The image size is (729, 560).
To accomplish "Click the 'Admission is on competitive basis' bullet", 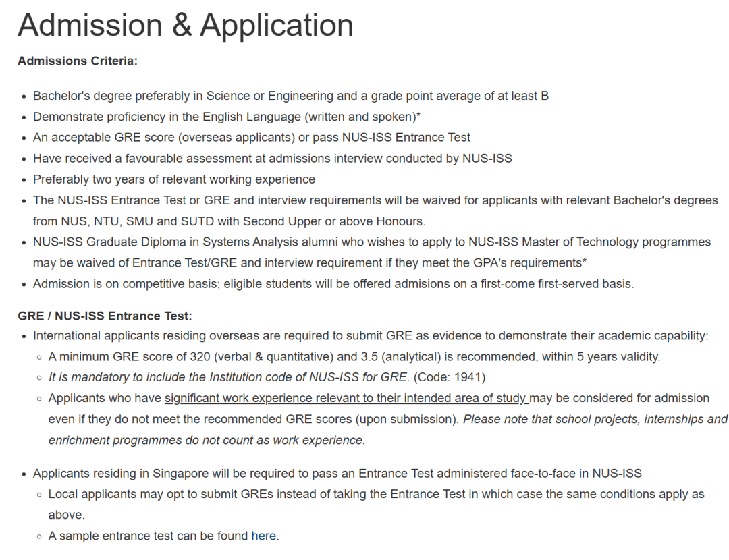I will [333, 284].
